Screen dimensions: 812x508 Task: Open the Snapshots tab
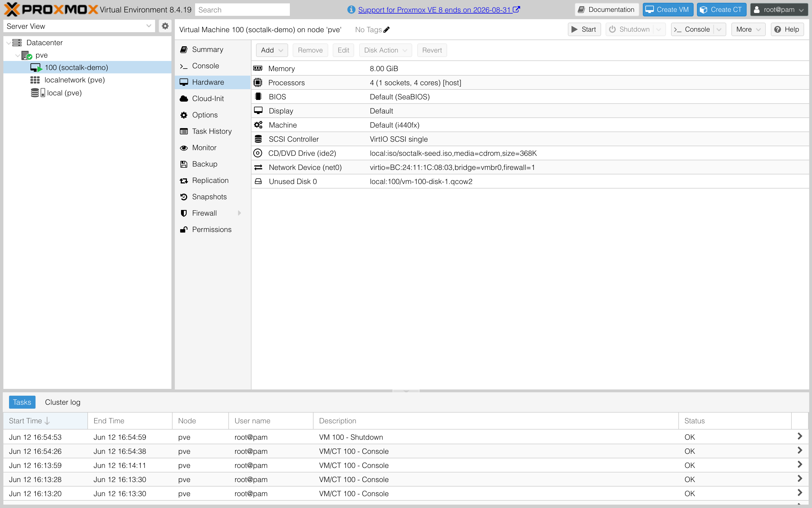click(213, 197)
